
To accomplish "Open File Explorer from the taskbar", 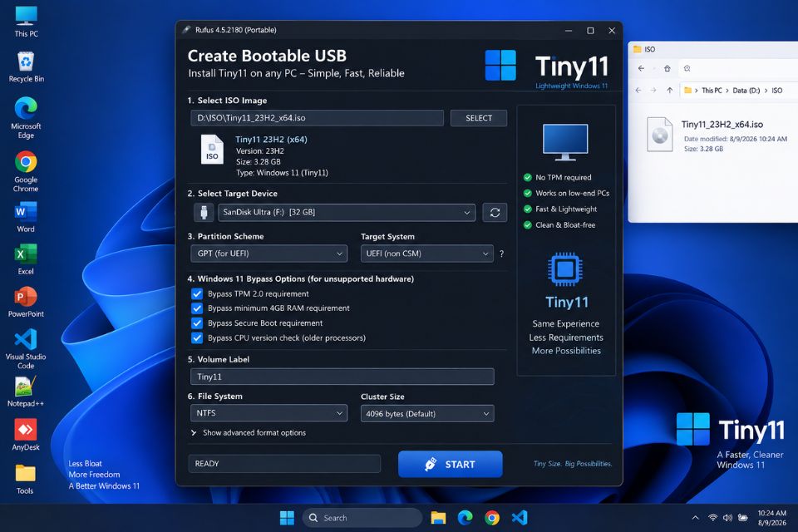I will point(438,518).
